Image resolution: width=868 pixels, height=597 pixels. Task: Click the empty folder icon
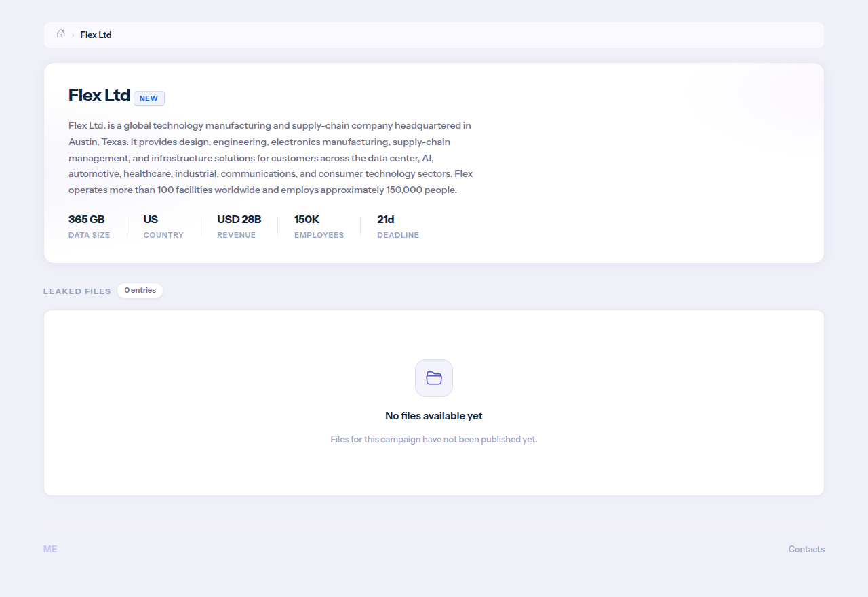point(434,378)
